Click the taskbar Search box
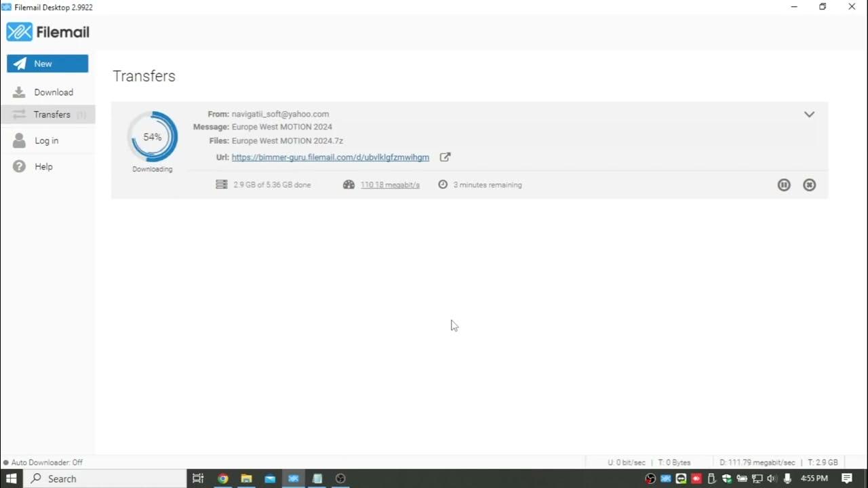Image resolution: width=868 pixels, height=488 pixels. [x=106, y=479]
